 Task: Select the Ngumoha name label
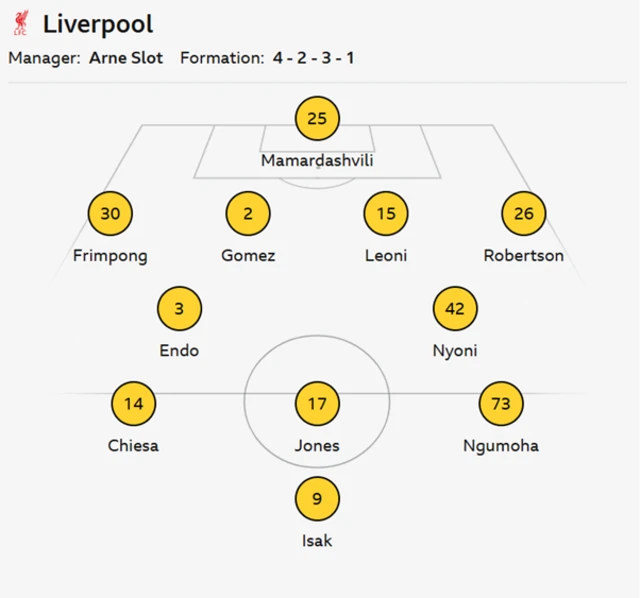click(501, 446)
